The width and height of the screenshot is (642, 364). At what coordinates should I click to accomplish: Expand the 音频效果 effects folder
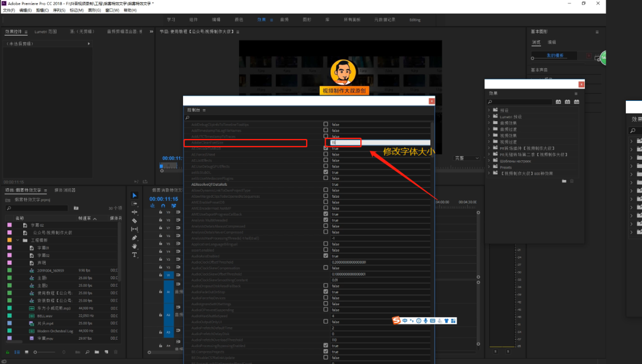coord(489,123)
